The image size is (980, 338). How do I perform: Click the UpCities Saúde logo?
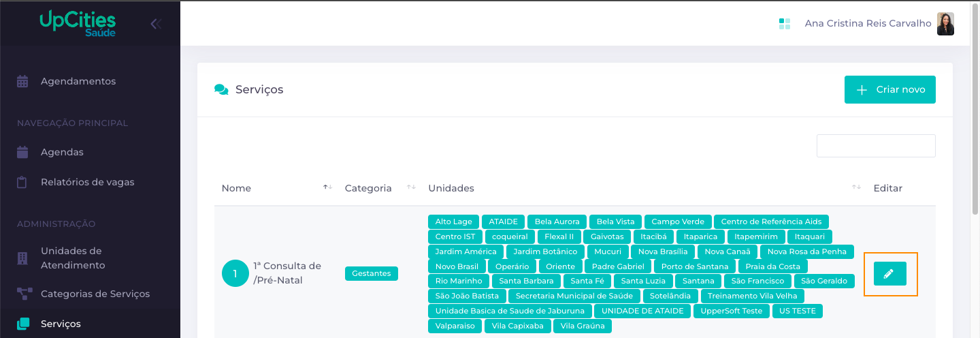(78, 24)
